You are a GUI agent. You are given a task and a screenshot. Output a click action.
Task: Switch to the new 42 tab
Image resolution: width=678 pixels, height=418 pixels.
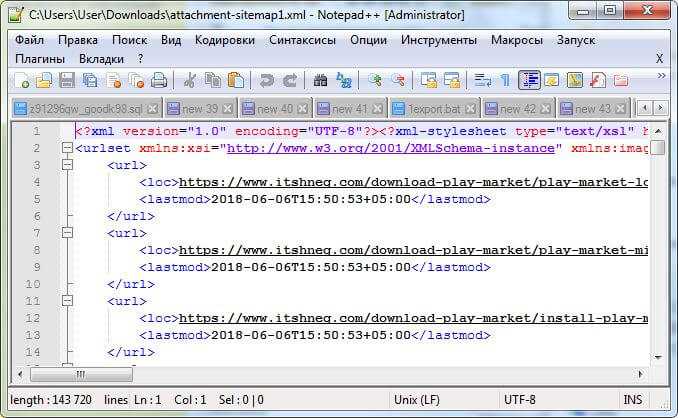518,109
